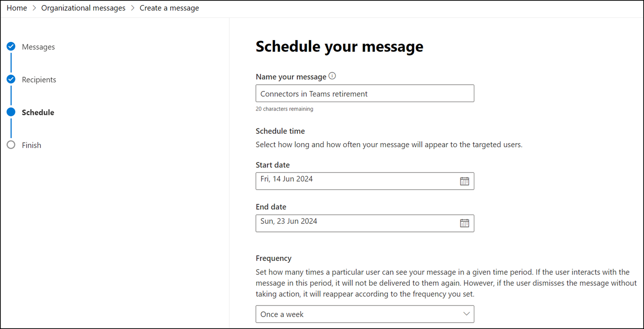Click the 'Start date' field label
Viewport: 644px width, 329px height.
pos(273,165)
